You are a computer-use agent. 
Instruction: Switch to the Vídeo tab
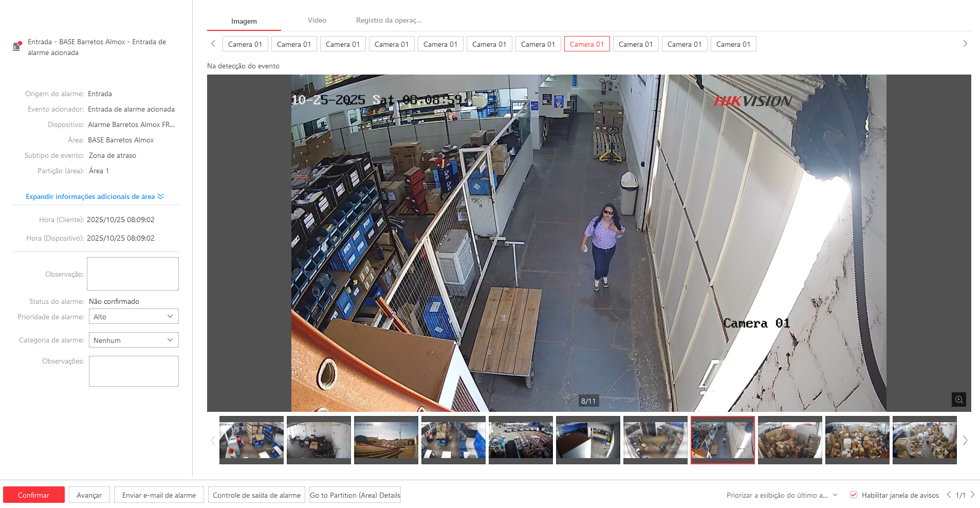[317, 21]
